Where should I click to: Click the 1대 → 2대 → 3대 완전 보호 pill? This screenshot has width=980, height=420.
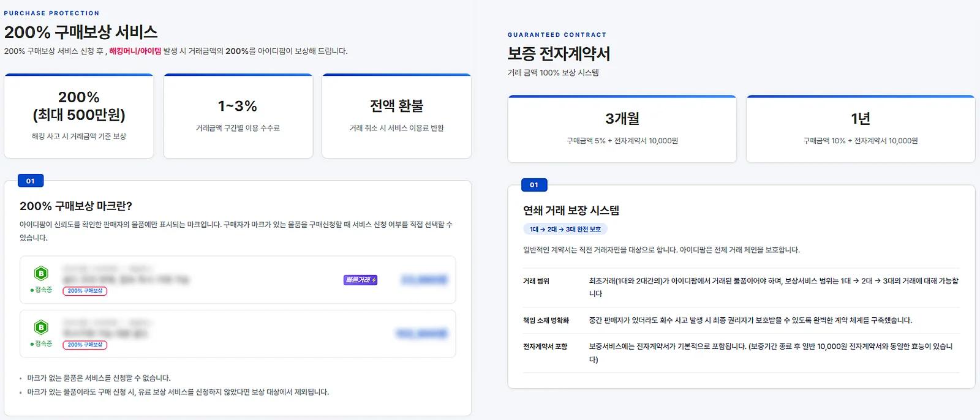coord(565,229)
